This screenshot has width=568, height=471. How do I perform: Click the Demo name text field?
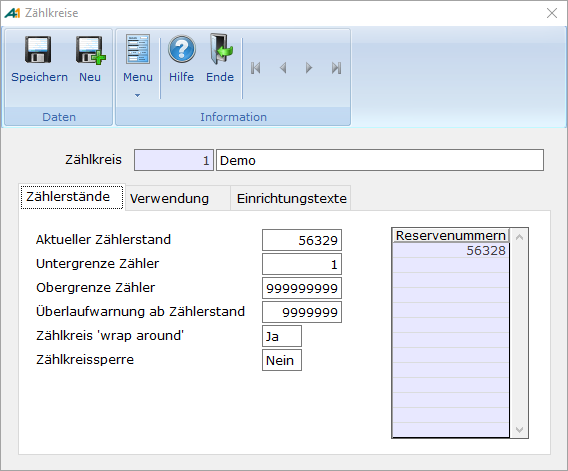coord(380,160)
